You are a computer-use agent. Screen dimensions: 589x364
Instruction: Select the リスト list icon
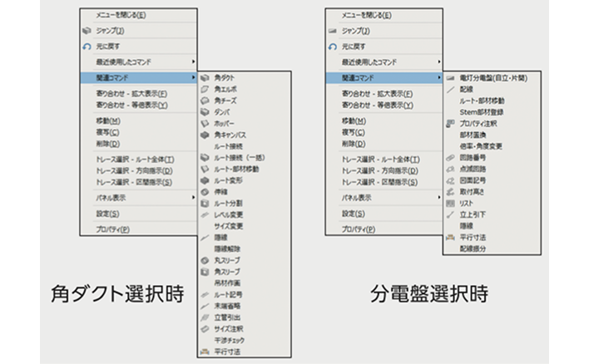[x=450, y=204]
